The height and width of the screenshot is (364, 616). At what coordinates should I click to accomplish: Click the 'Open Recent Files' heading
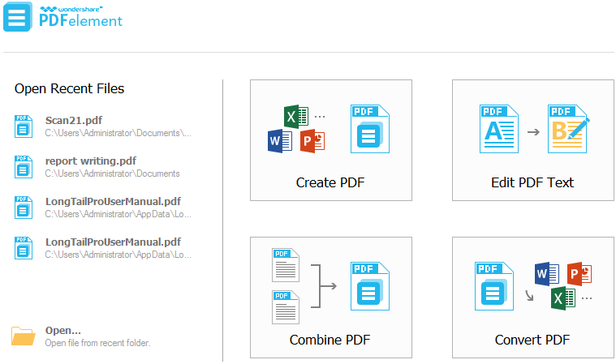click(x=69, y=88)
